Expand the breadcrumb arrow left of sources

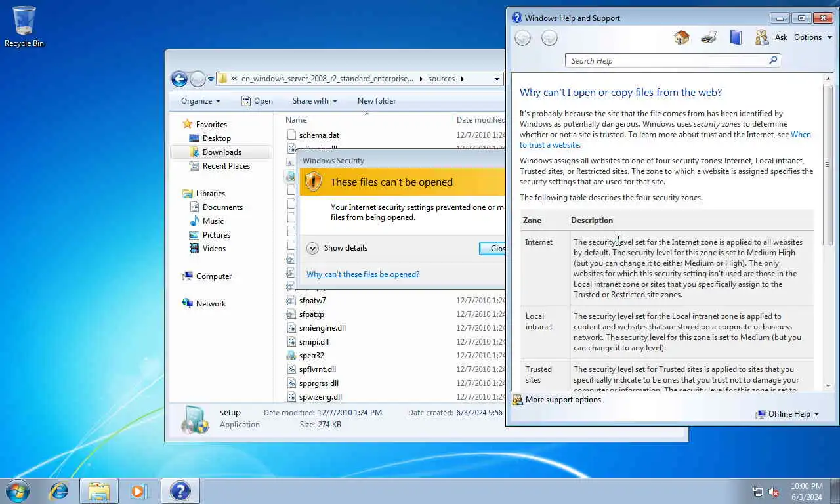(421, 79)
